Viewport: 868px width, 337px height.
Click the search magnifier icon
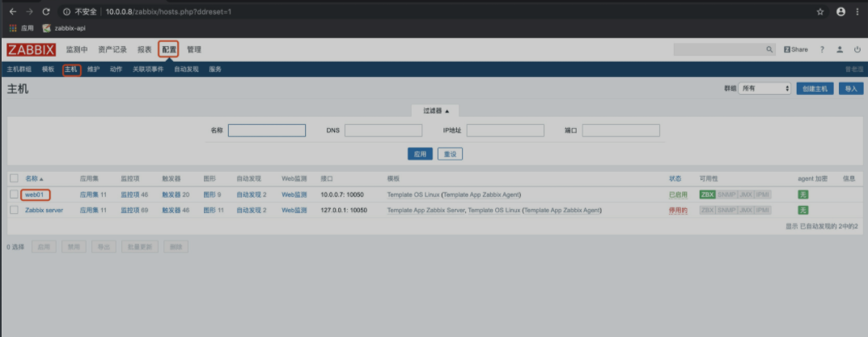(x=769, y=49)
